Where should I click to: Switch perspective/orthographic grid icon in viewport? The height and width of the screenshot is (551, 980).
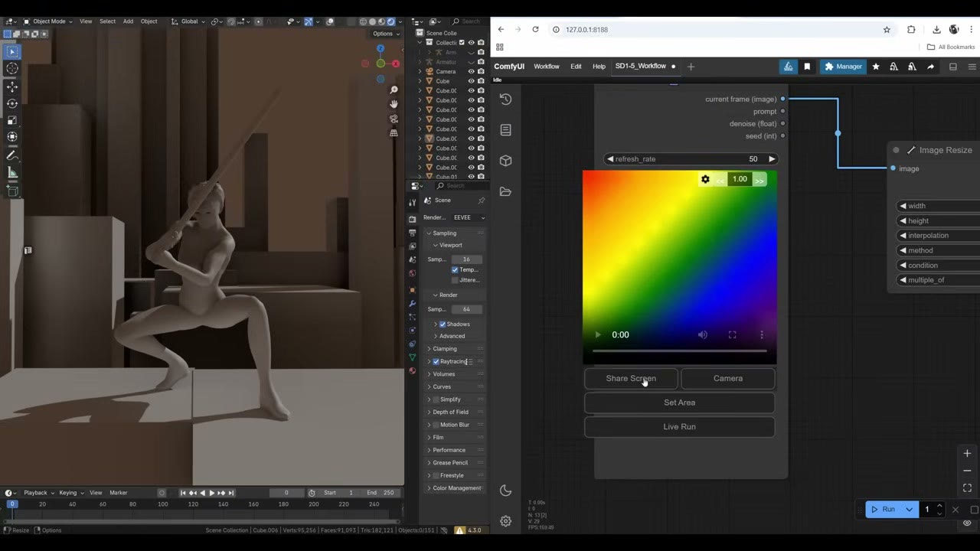pyautogui.click(x=394, y=132)
